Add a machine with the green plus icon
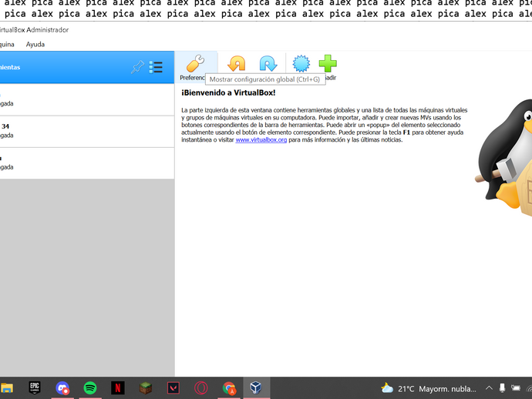 pyautogui.click(x=328, y=63)
